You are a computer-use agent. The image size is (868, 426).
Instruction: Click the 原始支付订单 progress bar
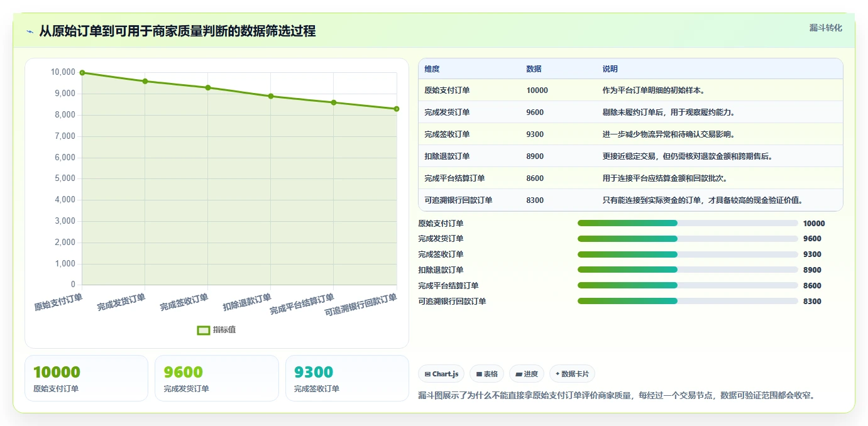pyautogui.click(x=688, y=223)
